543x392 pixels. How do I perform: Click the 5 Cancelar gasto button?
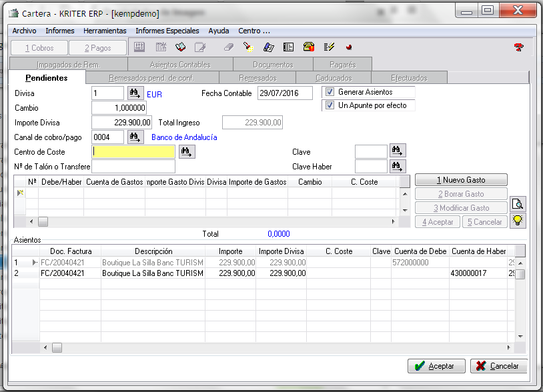[x=484, y=222]
